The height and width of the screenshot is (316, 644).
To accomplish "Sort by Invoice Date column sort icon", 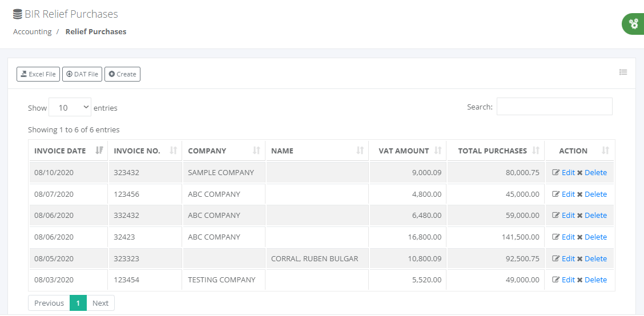I will pos(99,151).
